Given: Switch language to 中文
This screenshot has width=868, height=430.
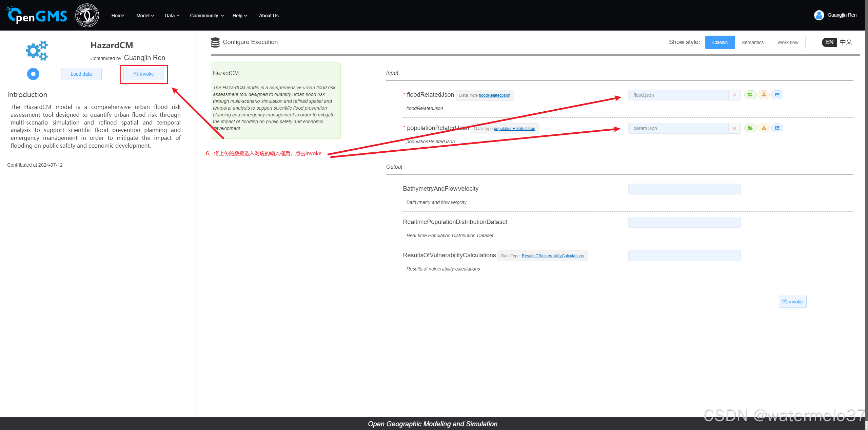Looking at the screenshot, I should [846, 42].
